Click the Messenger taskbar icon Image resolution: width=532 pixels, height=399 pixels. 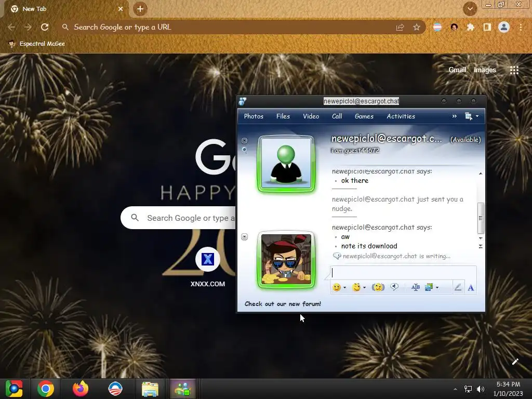pyautogui.click(x=183, y=389)
